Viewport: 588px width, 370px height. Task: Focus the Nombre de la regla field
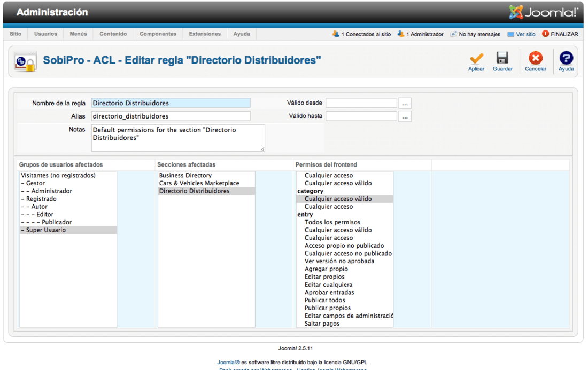coord(171,103)
